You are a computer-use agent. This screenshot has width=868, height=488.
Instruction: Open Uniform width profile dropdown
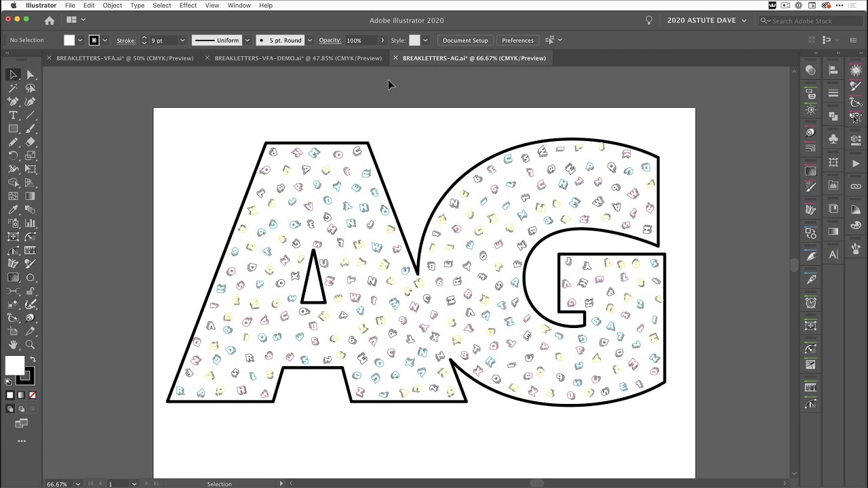[247, 40]
